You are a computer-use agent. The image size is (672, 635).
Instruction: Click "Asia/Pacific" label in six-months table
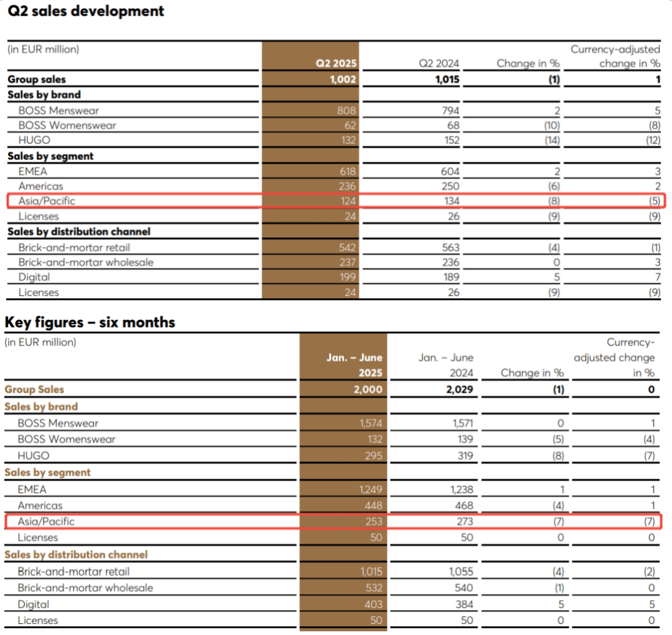coord(46,521)
